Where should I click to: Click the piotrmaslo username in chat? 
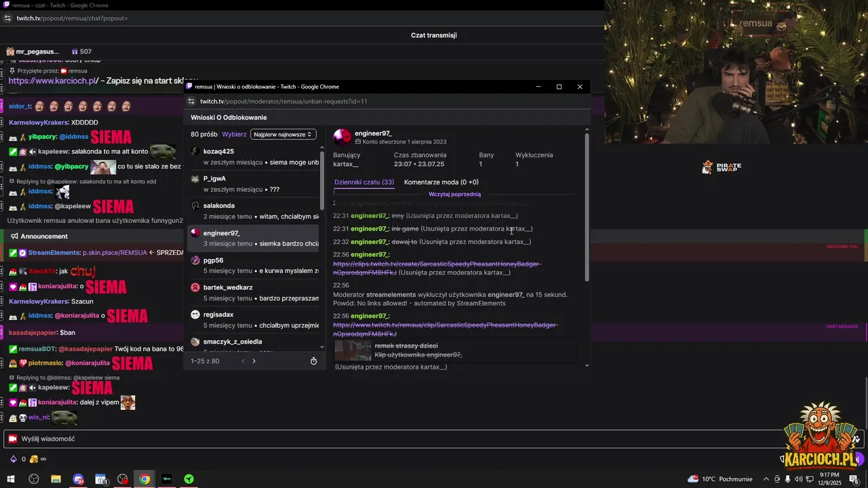[45, 363]
